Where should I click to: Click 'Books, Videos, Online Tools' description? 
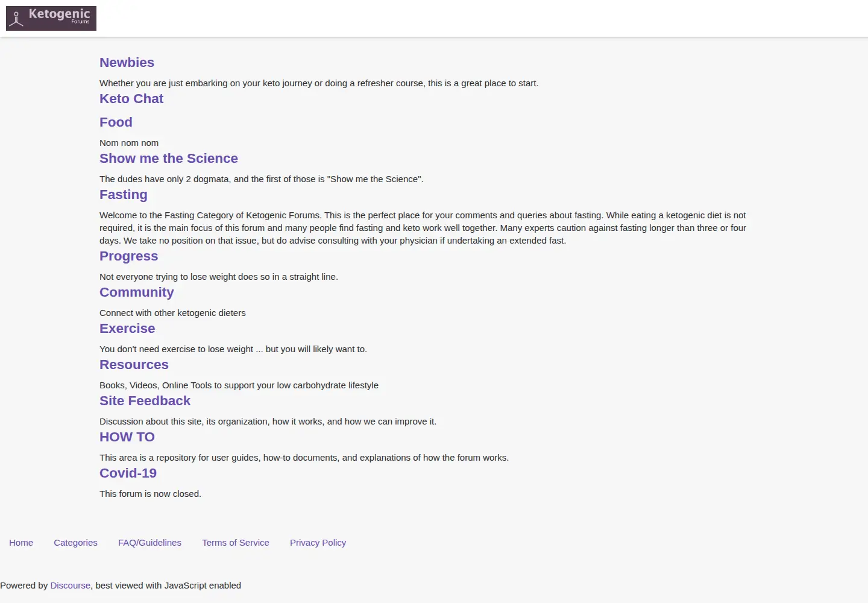coord(239,385)
